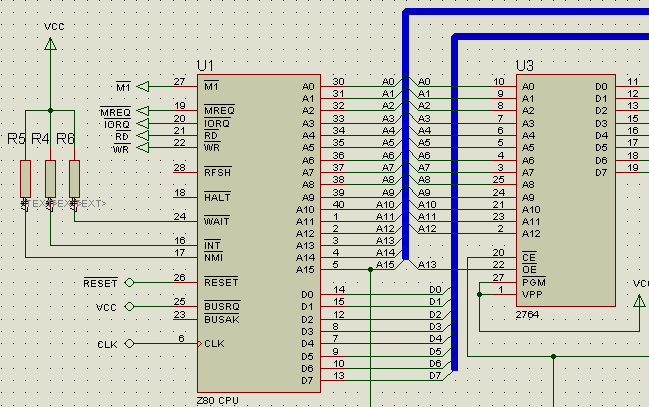The height and width of the screenshot is (407, 649).
Task: Click the RD output terminal arrow
Action: 143,135
